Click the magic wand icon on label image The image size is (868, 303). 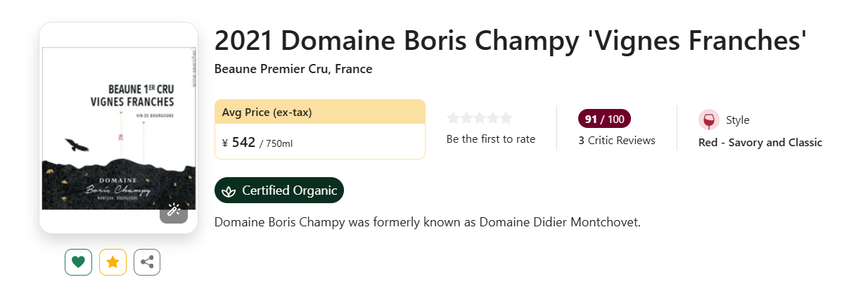tap(174, 209)
